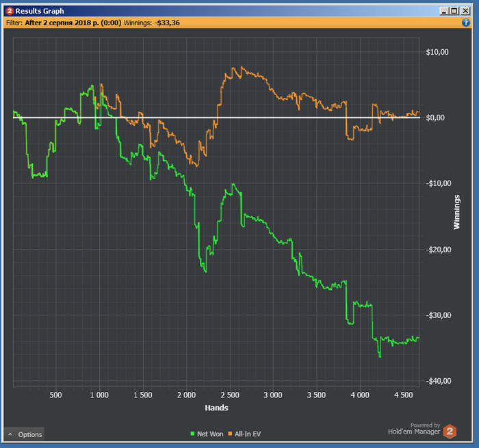Viewport: 479px width, 448px height.
Task: Click the Net Won legend label
Action: (x=210, y=434)
